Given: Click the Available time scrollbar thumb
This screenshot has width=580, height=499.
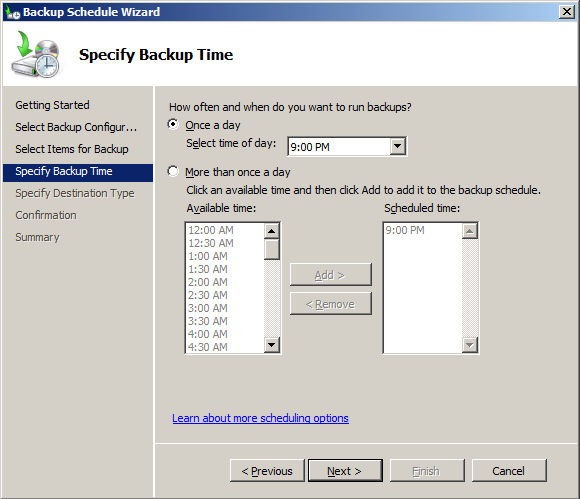Looking at the screenshot, I should tap(272, 249).
